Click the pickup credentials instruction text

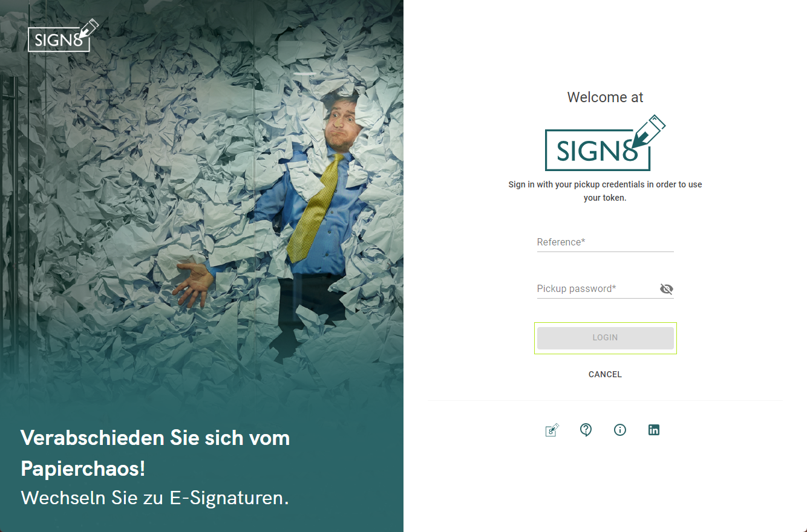pos(605,191)
